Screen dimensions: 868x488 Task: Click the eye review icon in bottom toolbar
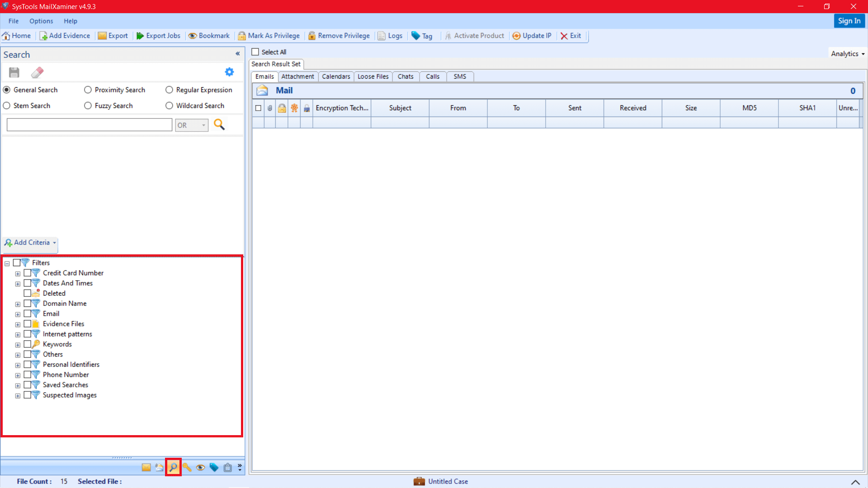(201, 467)
